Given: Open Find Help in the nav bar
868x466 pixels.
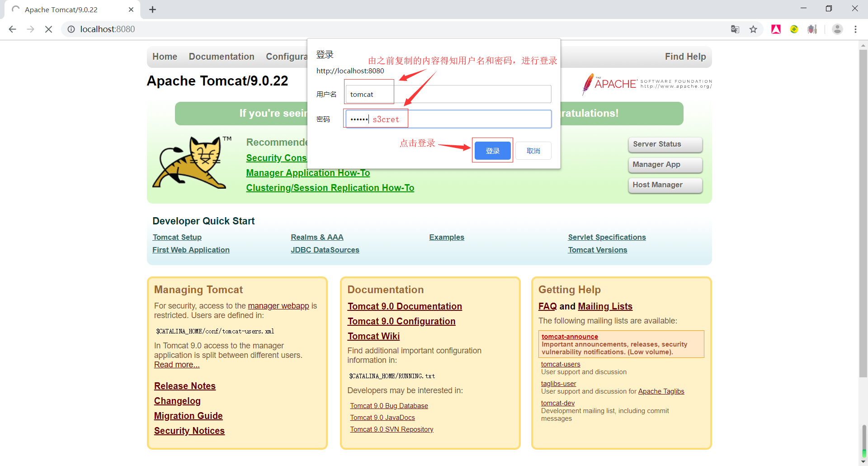Looking at the screenshot, I should tap(685, 57).
